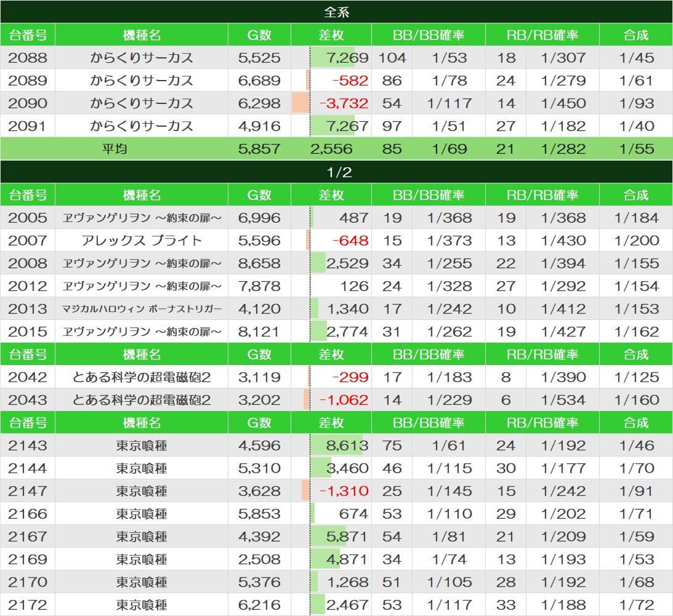Select machine 2043 とある科学の超電磁砲2 name
Image resolution: width=673 pixels, height=616 pixels.
pyautogui.click(x=141, y=399)
